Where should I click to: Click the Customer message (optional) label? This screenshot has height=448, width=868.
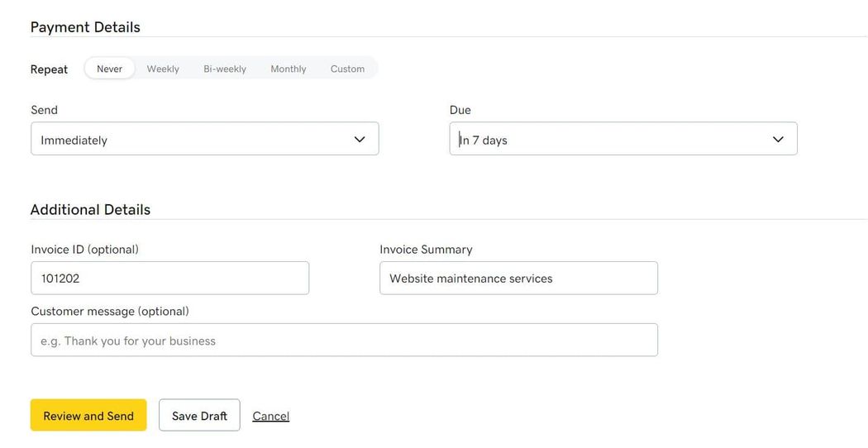[x=110, y=312]
